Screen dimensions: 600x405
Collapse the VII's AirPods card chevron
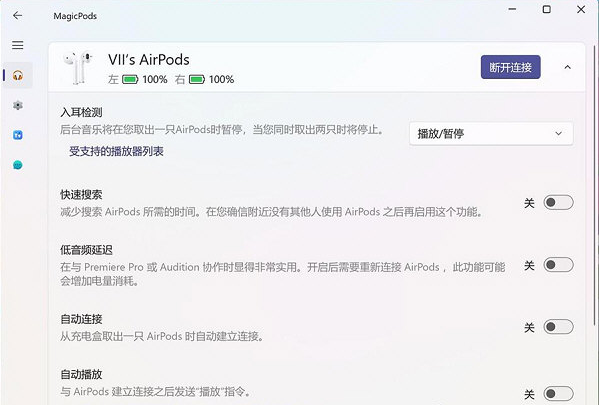[567, 67]
